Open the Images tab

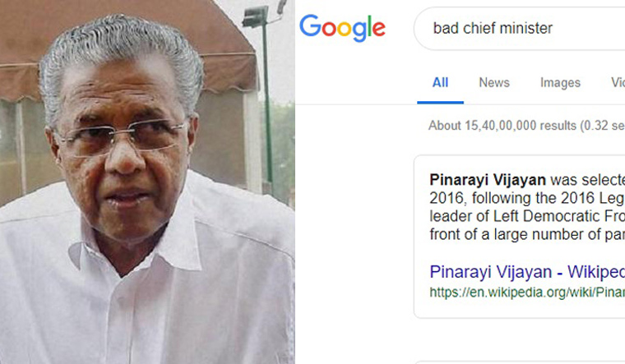560,82
